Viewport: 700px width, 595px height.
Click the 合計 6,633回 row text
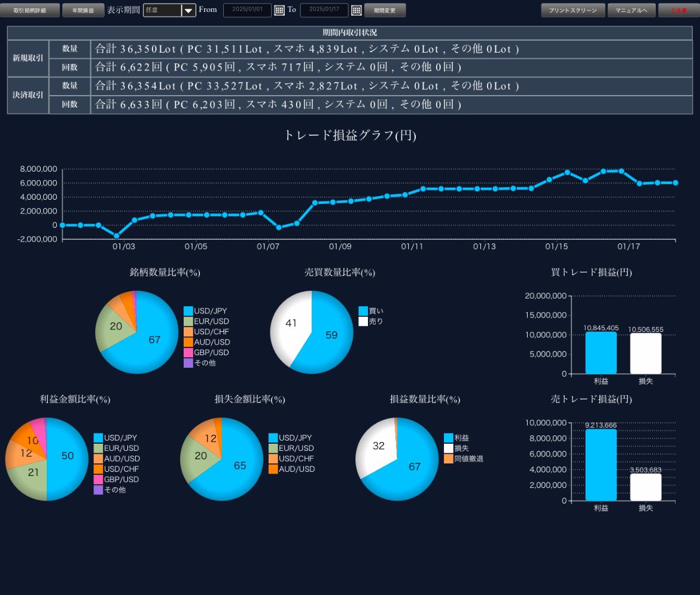pos(278,105)
